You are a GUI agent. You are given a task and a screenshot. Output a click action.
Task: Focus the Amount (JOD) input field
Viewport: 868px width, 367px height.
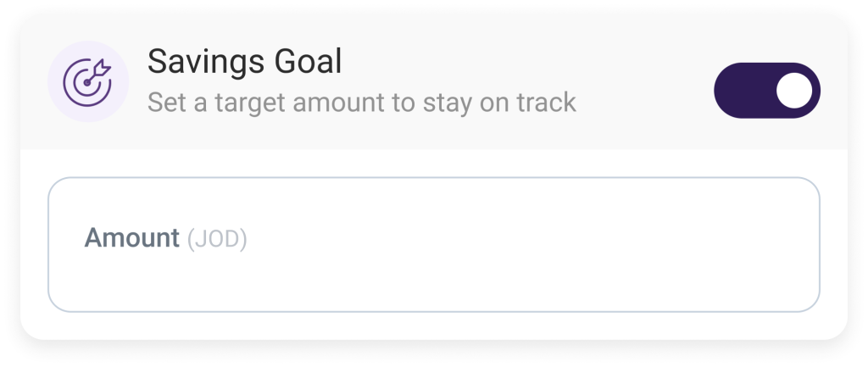tap(433, 244)
